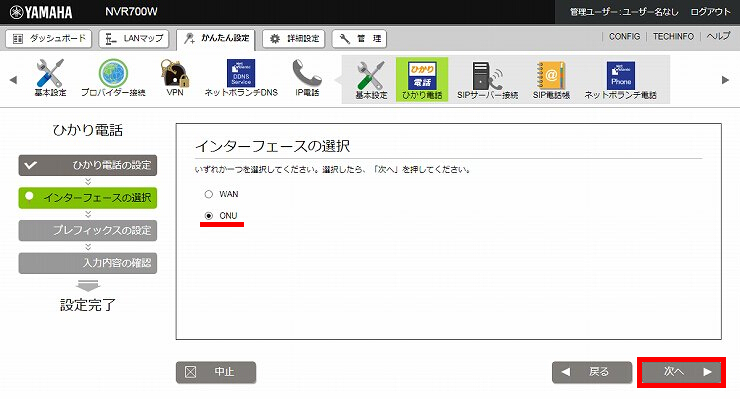740x399 pixels.
Task: Open the ヘルプ link
Action: point(718,36)
